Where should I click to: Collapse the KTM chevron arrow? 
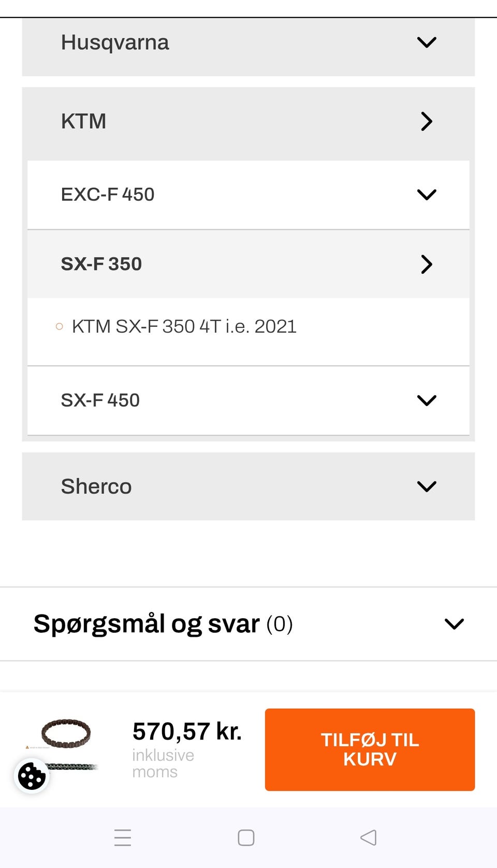427,122
